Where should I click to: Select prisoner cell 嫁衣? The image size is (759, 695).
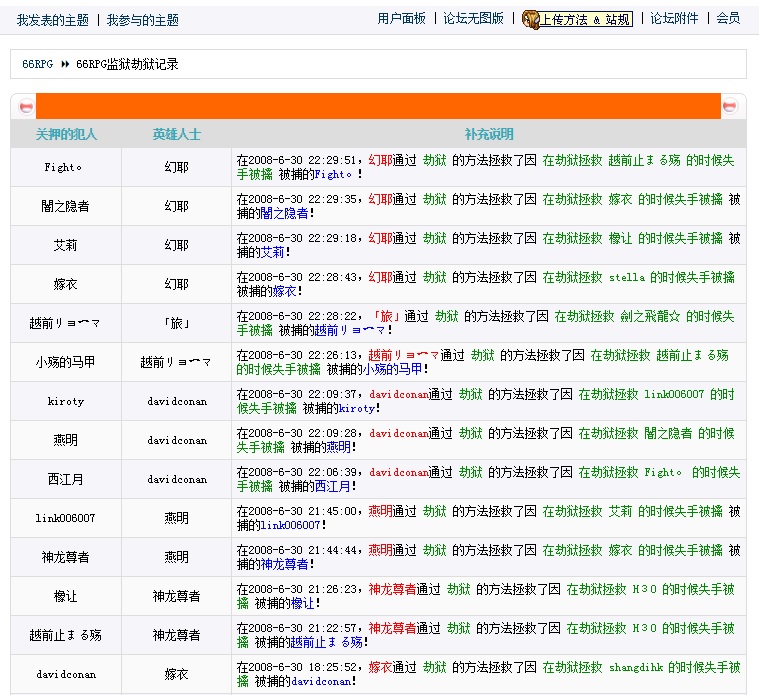[66, 284]
